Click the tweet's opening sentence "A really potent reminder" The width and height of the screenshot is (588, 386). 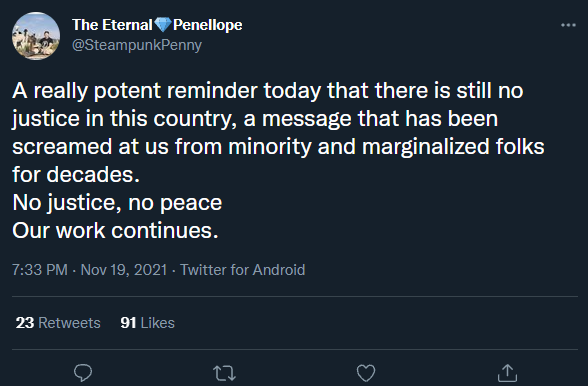135,91
